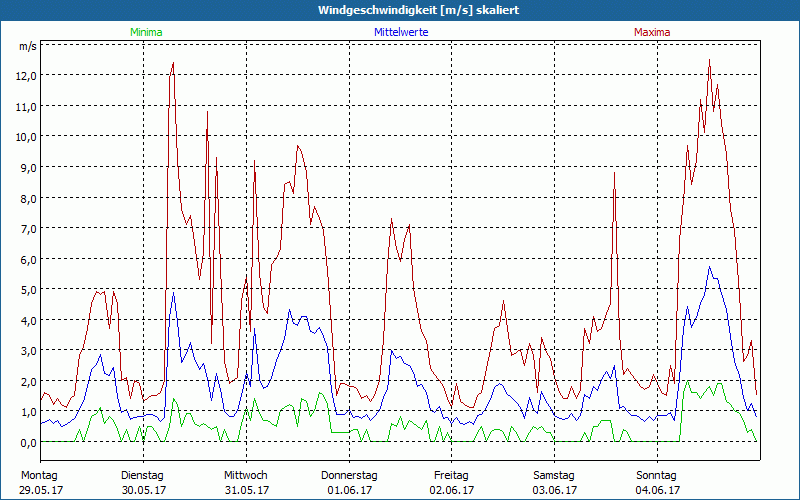The image size is (800, 500).
Task: Click the 'Montag' day label
Action: click(39, 476)
